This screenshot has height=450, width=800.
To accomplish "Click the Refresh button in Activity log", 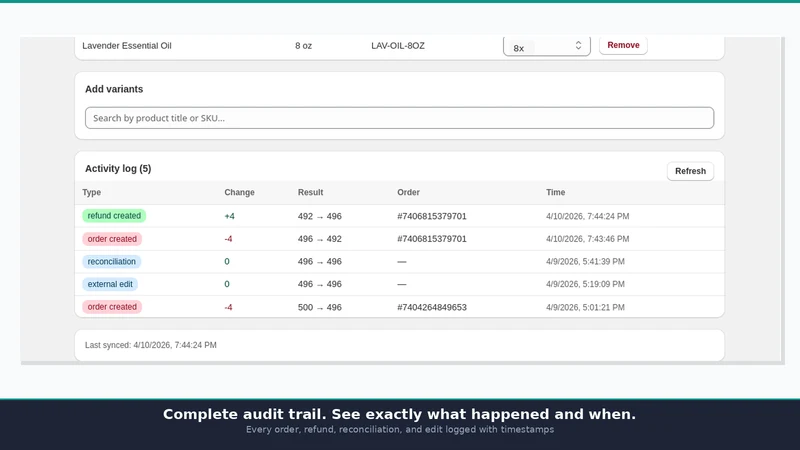I will 690,171.
